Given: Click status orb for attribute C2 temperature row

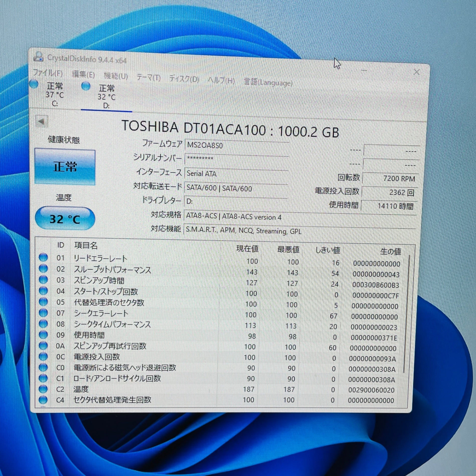Looking at the screenshot, I should [x=43, y=389].
